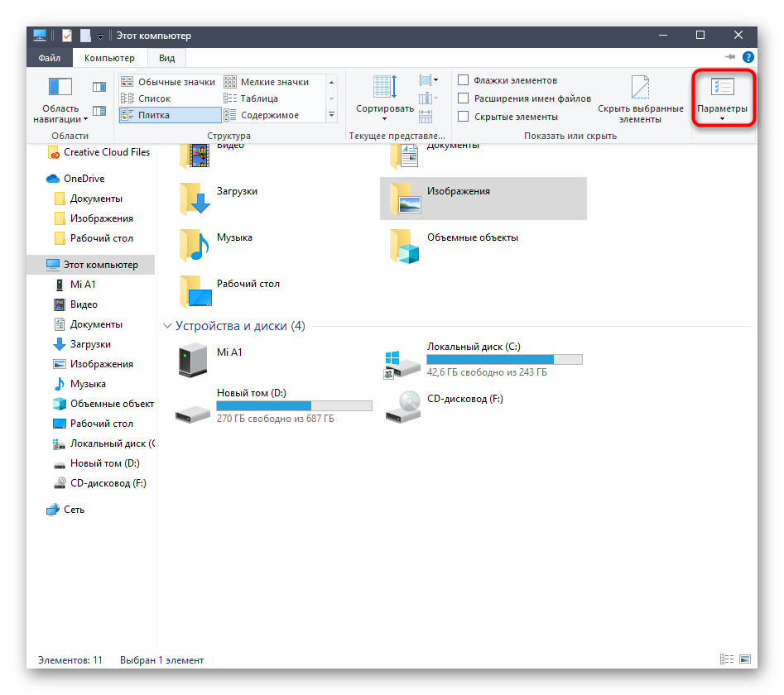Open the Файл menu tab
Image resolution: width=784 pixels, height=695 pixels.
coord(49,58)
